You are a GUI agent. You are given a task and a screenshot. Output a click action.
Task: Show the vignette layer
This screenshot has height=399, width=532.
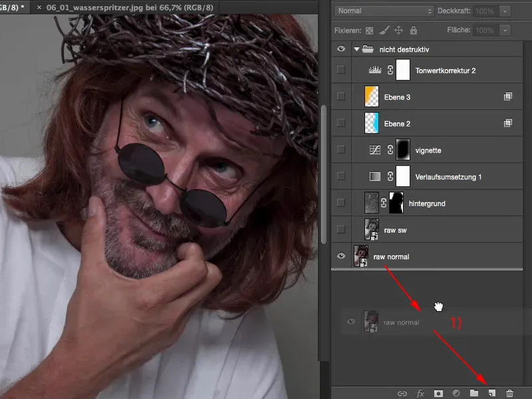pos(341,150)
